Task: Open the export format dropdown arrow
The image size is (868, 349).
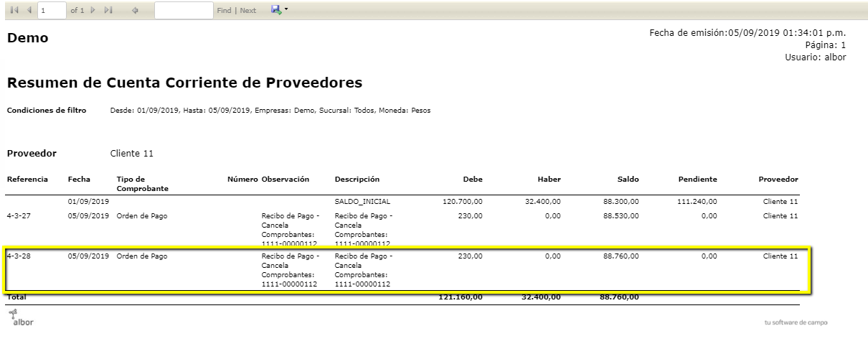Action: pyautogui.click(x=286, y=10)
